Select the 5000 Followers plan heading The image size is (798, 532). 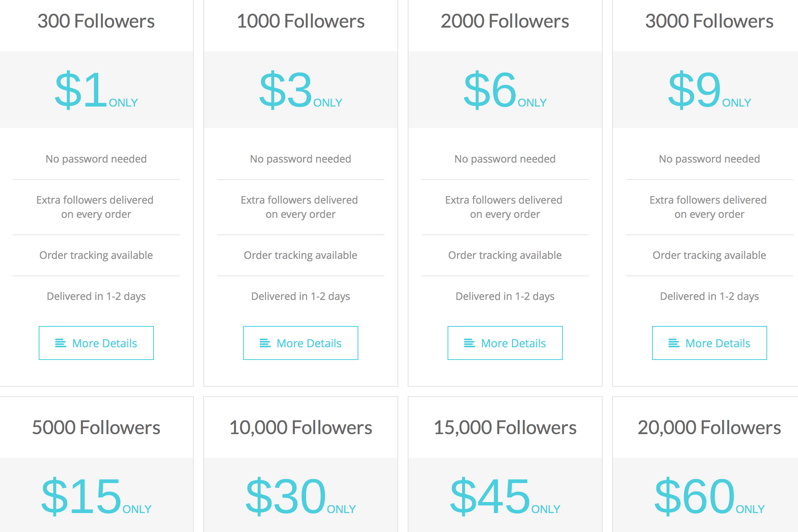pyautogui.click(x=96, y=428)
